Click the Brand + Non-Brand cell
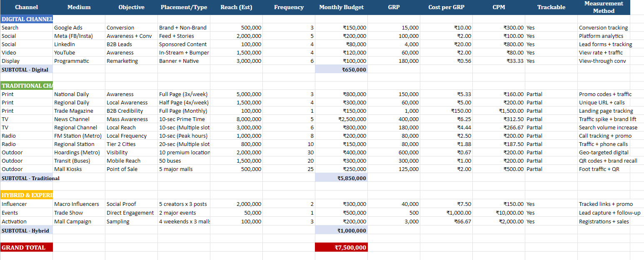Screen dimensions: 644x260 [184, 27]
